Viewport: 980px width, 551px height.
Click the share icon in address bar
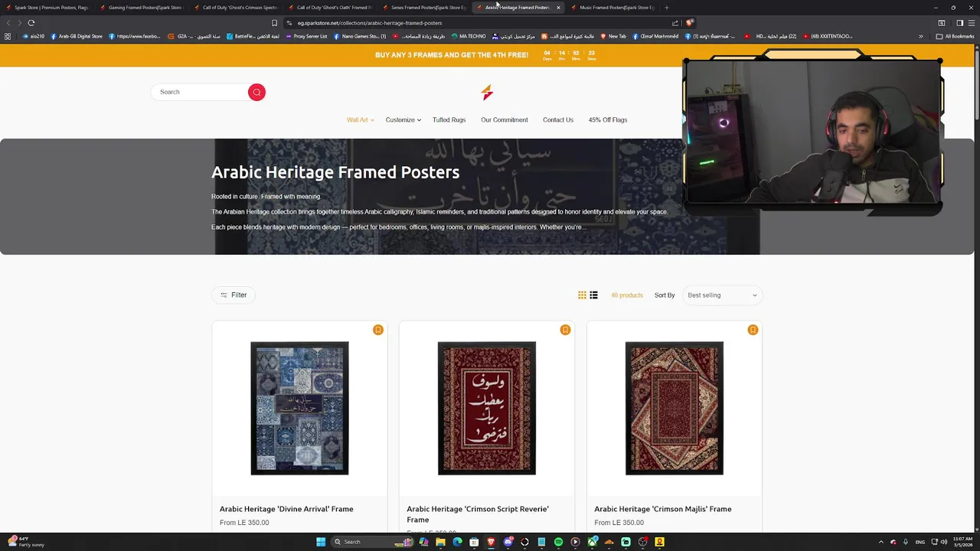coord(675,23)
